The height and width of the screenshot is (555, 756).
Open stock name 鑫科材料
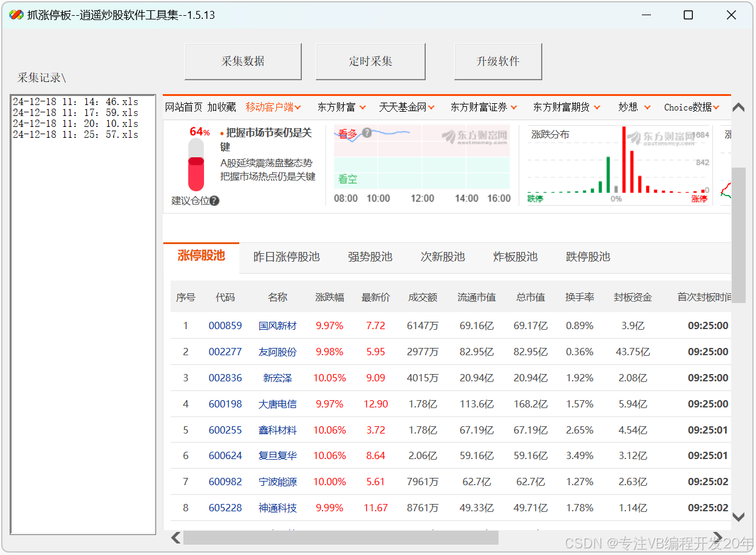coord(278,430)
